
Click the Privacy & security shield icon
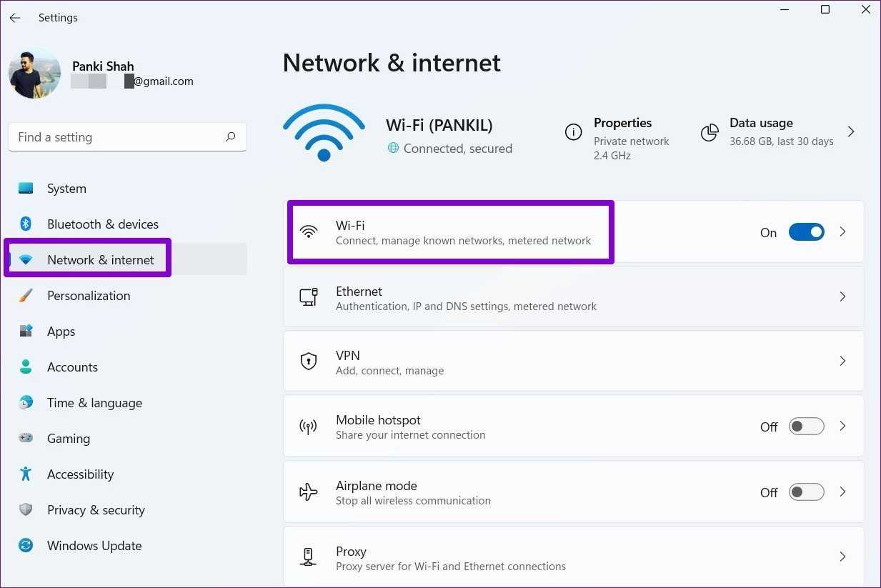click(26, 510)
